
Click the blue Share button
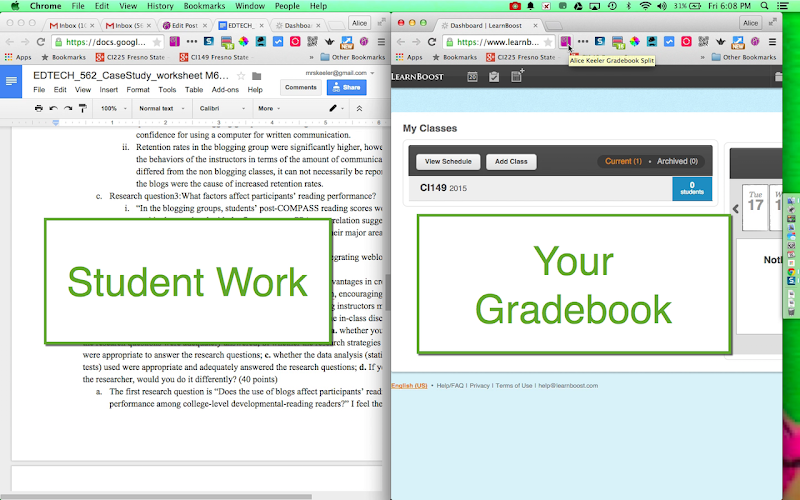click(x=346, y=87)
